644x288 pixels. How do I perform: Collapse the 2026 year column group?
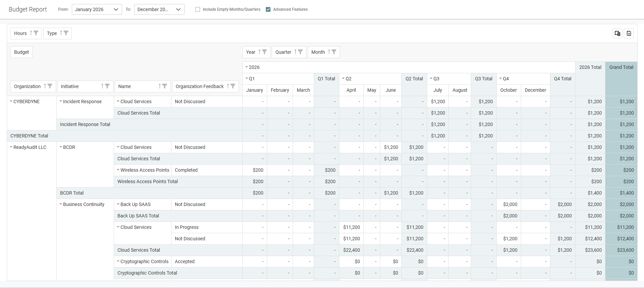(x=247, y=67)
